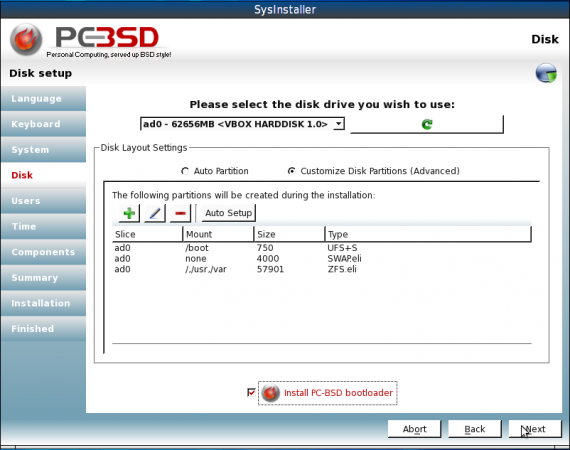570x450 pixels.
Task: Click the flame icon beside the bootloader option
Action: tap(270, 393)
